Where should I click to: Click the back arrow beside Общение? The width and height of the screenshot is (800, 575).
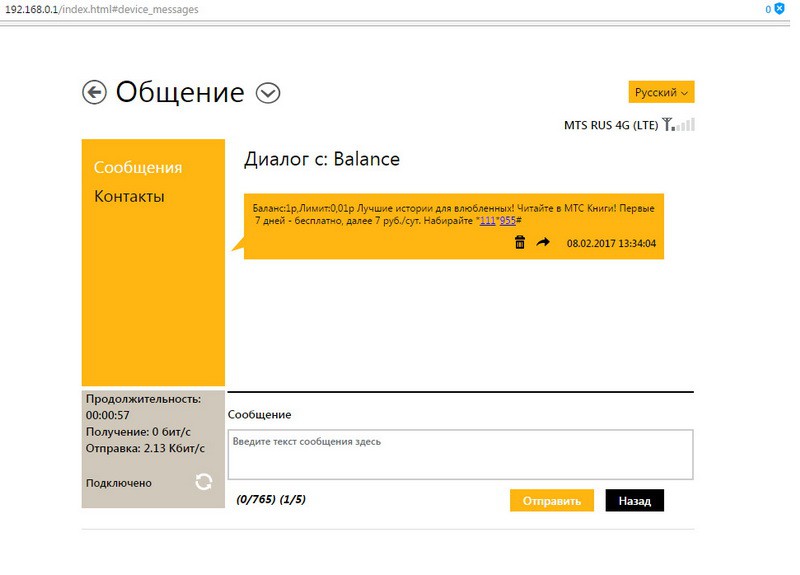(x=94, y=93)
